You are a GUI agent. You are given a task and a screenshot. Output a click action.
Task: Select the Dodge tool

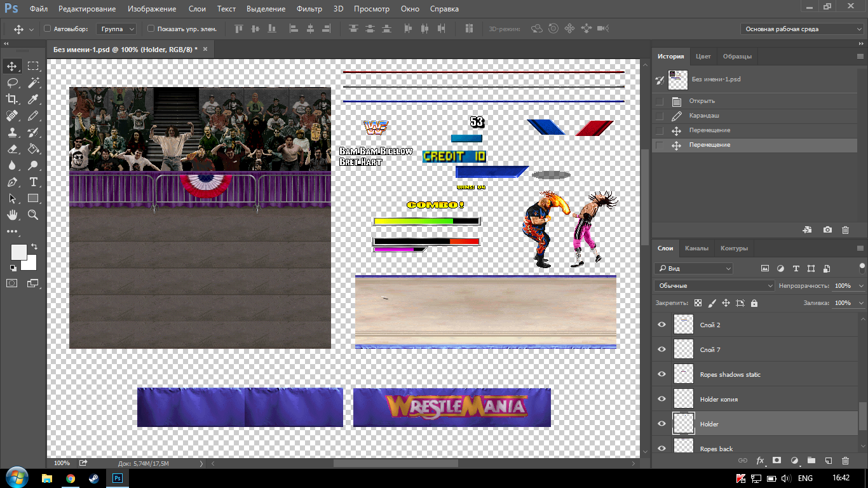pyautogui.click(x=33, y=165)
